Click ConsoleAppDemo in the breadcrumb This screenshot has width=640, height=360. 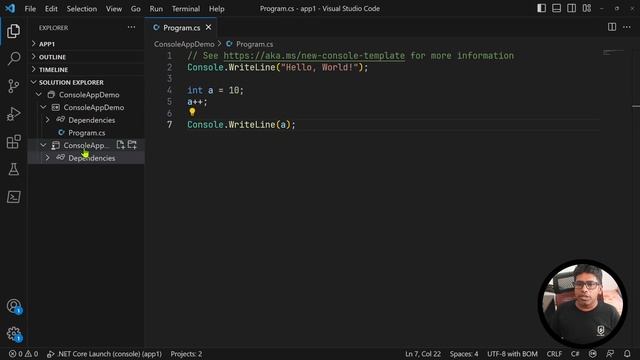184,44
